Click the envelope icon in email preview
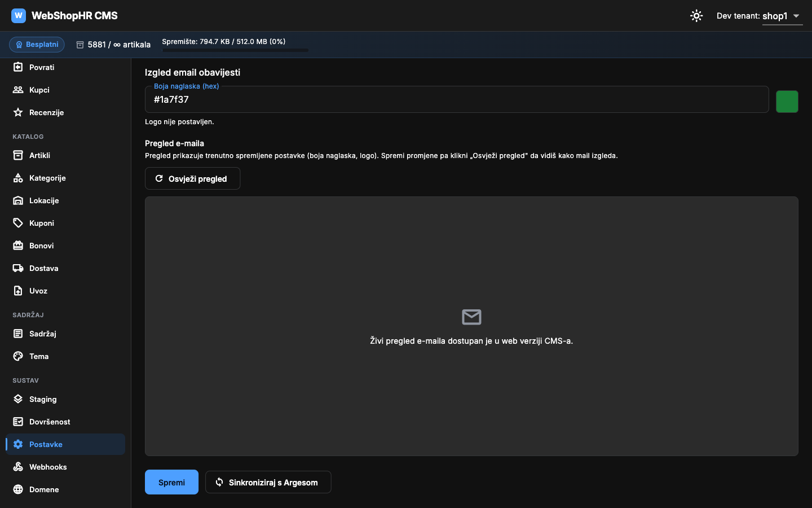This screenshot has width=812, height=508. pyautogui.click(x=471, y=317)
